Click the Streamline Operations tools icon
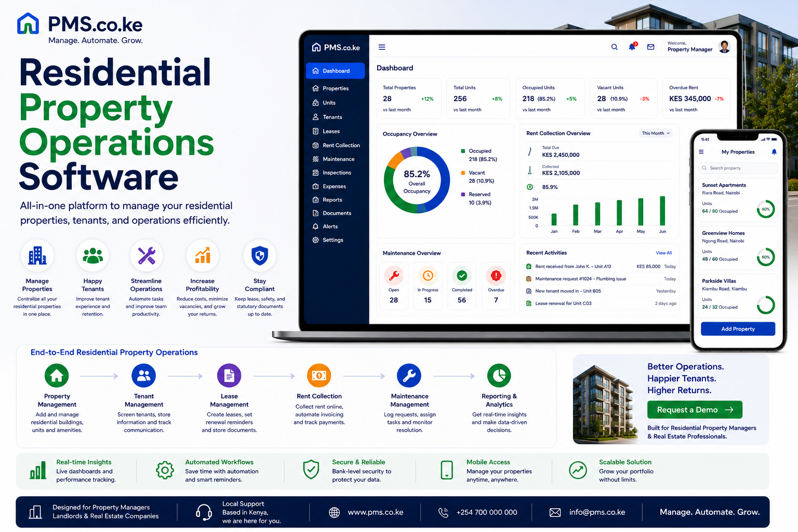Screen dimensions: 798x532 click(147, 256)
